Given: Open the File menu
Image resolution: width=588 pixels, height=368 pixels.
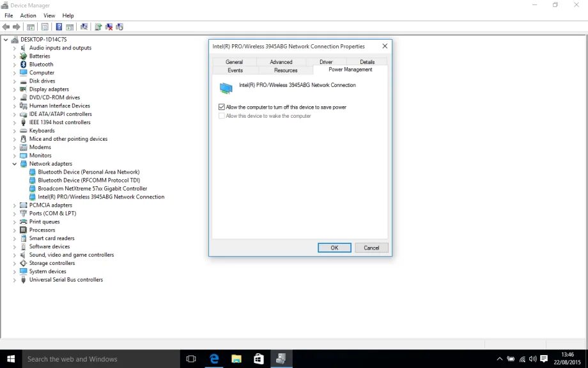Looking at the screenshot, I should 8,15.
